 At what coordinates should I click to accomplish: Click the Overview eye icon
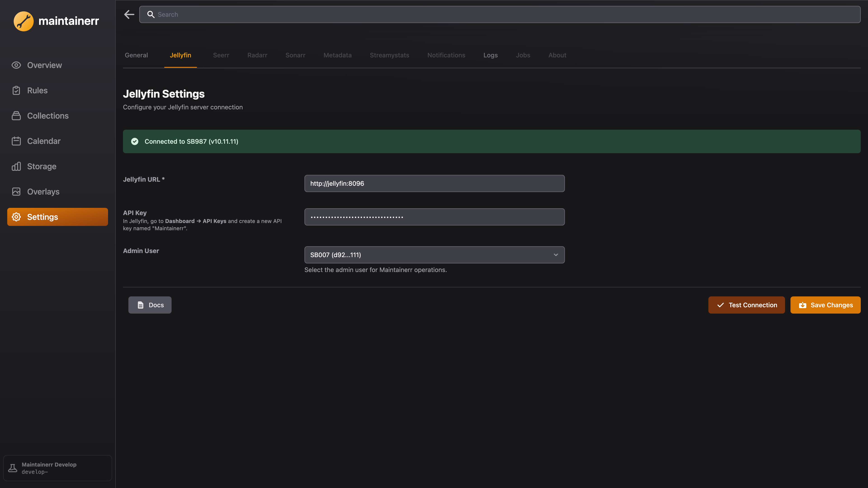point(16,65)
